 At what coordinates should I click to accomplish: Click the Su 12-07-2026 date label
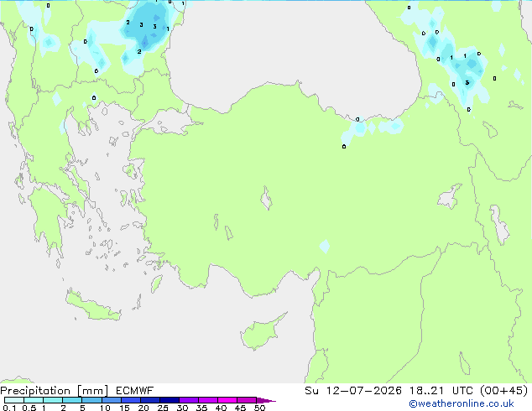coord(353,391)
